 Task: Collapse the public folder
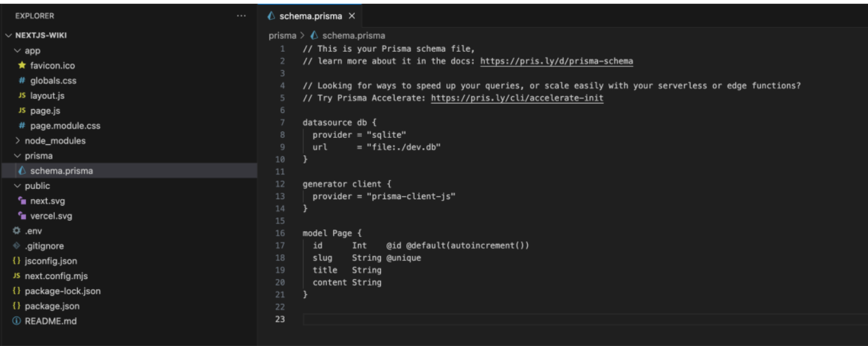[17, 186]
